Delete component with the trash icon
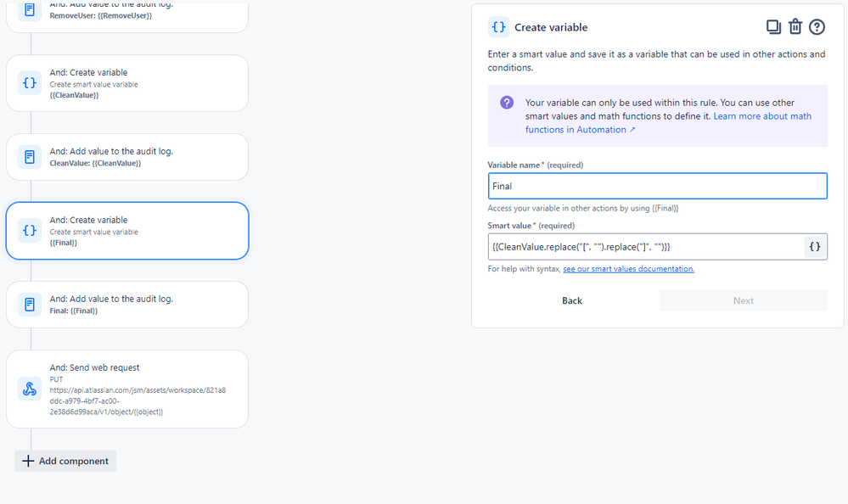Viewport: 848px width, 504px height. (795, 26)
